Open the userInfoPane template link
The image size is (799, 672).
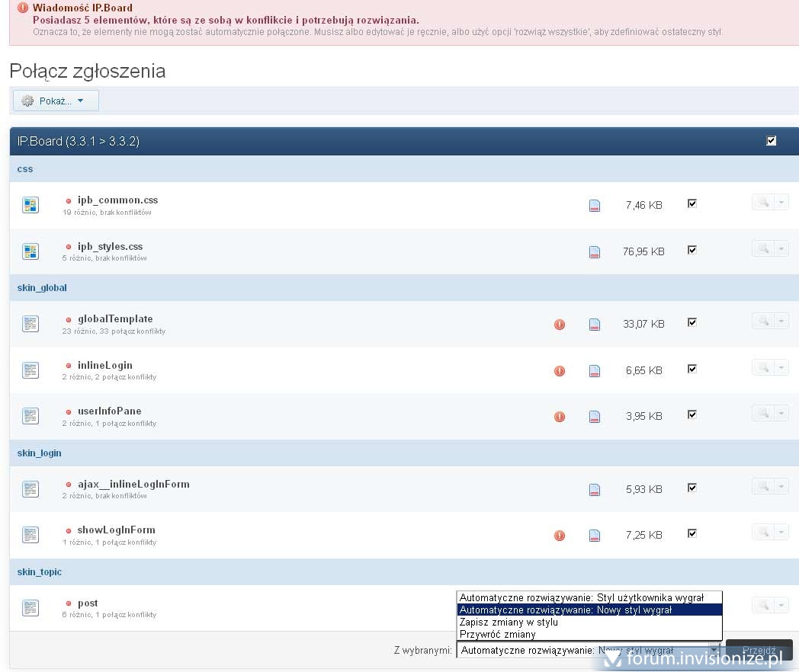pos(109,411)
